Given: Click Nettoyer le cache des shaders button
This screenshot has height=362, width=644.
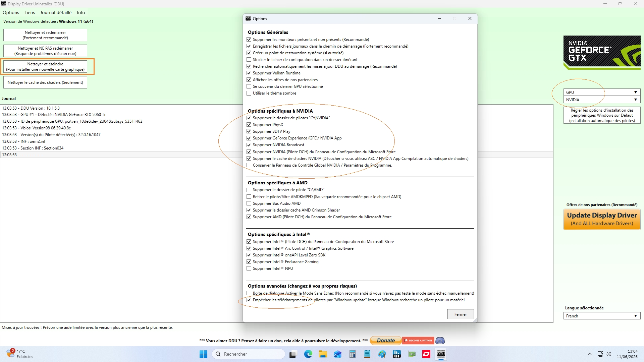Looking at the screenshot, I should [x=45, y=82].
